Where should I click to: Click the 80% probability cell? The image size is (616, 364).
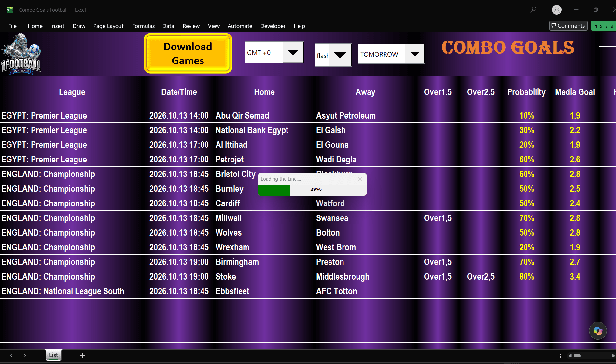[526, 277]
